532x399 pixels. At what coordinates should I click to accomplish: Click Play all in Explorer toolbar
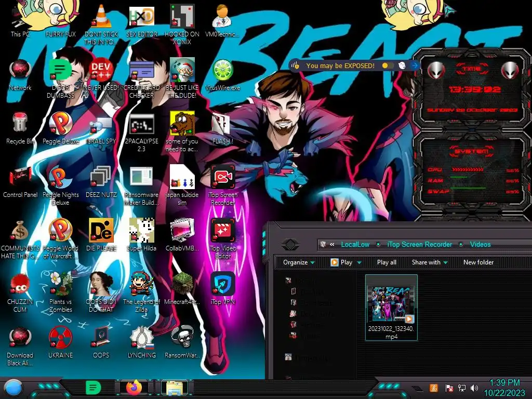point(387,262)
